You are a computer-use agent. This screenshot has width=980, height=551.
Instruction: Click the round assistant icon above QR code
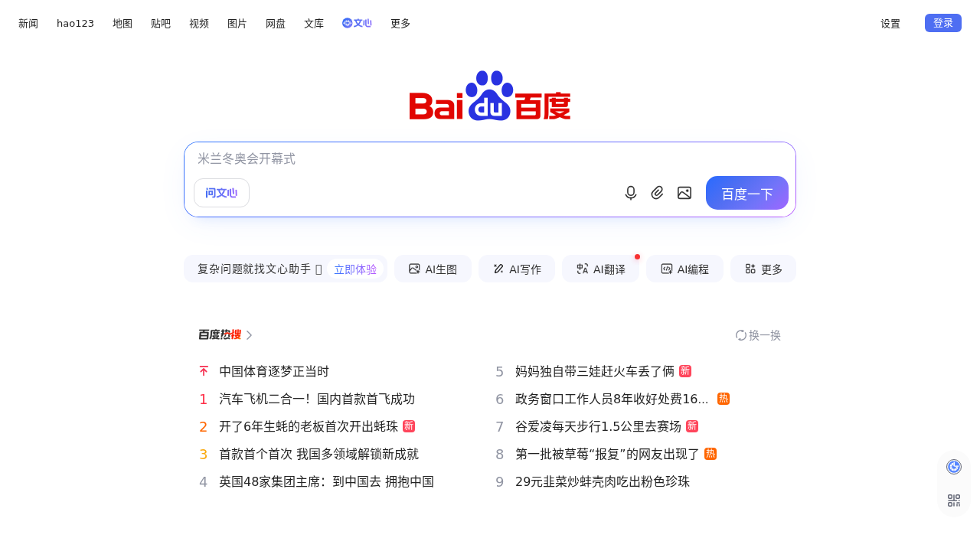[x=953, y=467]
